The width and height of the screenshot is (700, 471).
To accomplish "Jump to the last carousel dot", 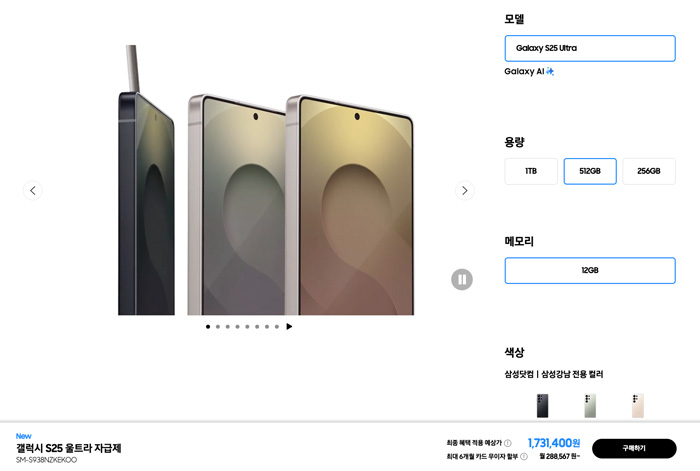I will (277, 327).
